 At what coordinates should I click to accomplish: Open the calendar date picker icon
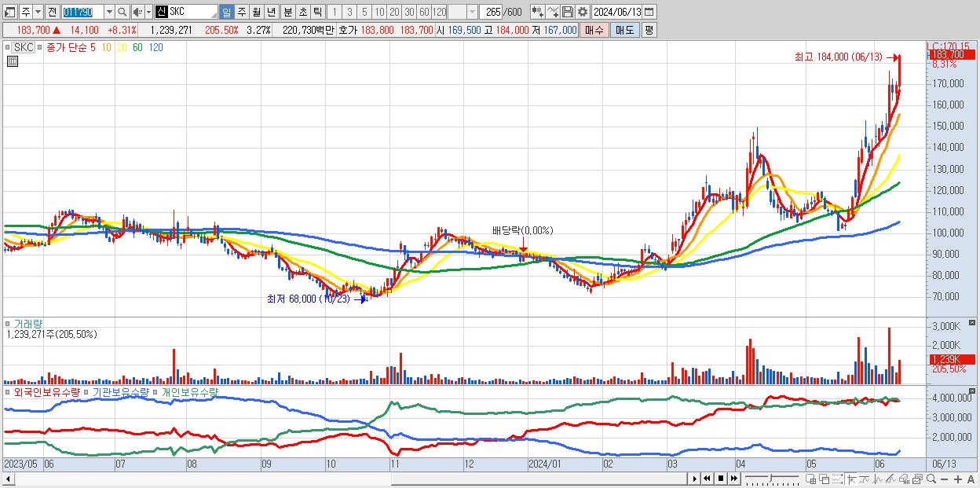pyautogui.click(x=650, y=12)
